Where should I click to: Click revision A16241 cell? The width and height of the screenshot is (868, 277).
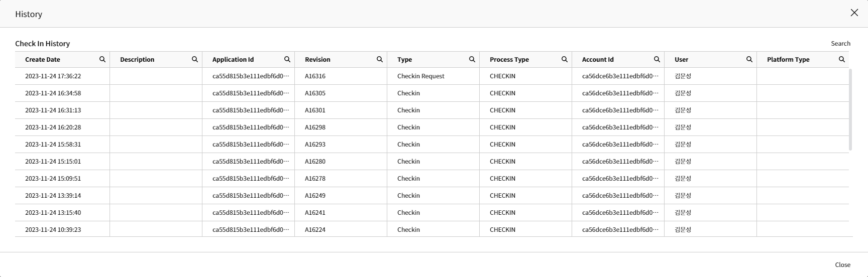(x=341, y=213)
